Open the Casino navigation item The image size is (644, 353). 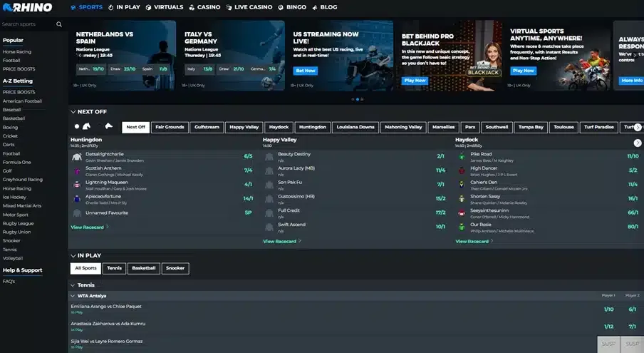pyautogui.click(x=204, y=7)
